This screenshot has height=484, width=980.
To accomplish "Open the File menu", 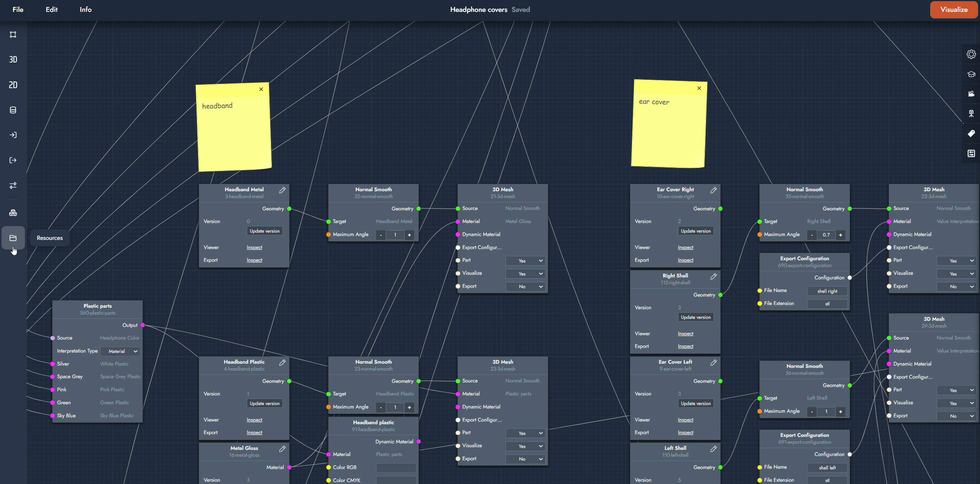I will 18,10.
